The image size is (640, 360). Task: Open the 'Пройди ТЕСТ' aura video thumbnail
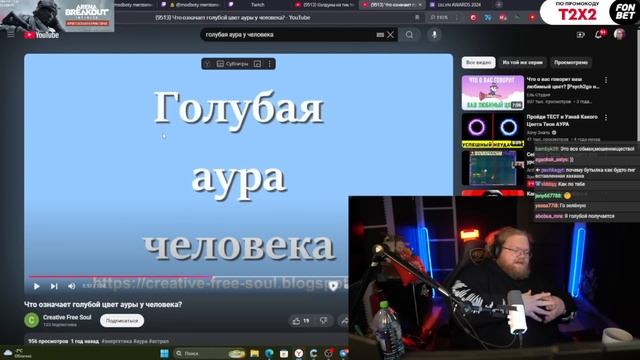(493, 130)
